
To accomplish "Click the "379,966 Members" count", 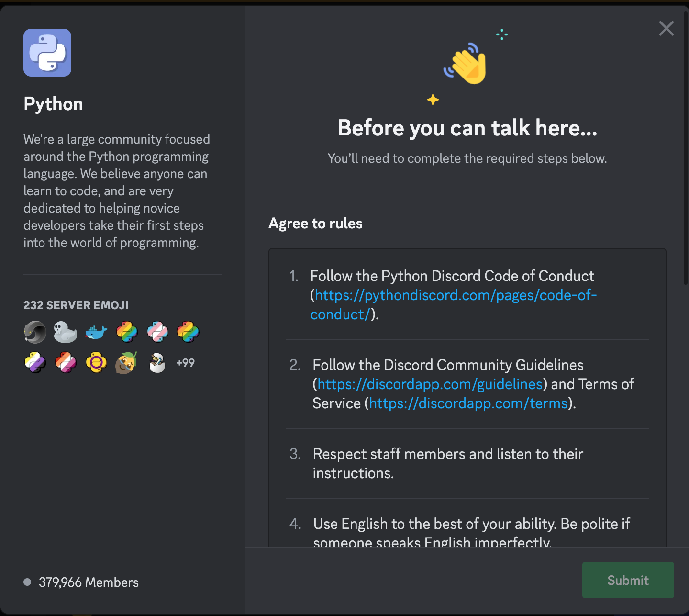I will click(89, 582).
